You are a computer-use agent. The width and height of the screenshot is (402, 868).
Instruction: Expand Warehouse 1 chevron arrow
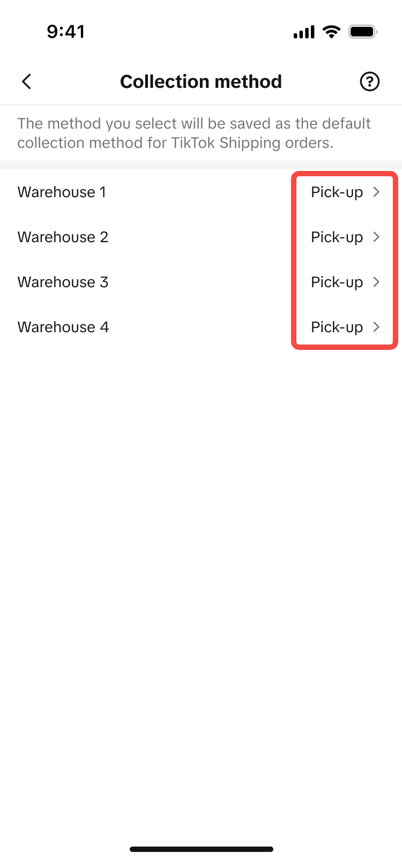pos(376,192)
